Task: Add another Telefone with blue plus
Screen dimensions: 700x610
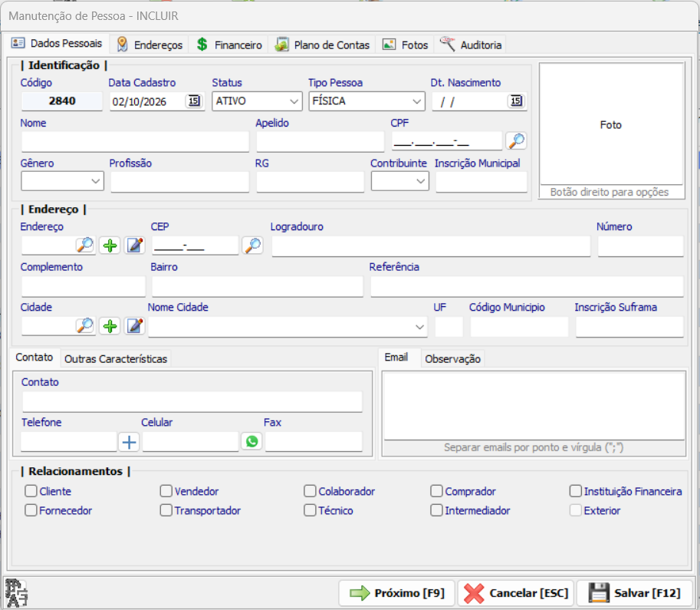Action: 129,443
